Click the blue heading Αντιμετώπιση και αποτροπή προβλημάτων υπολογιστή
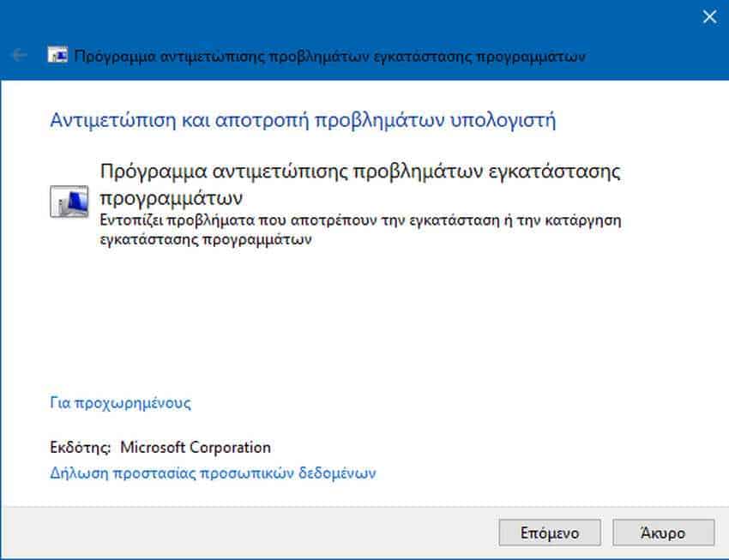Screen dimensions: 729x560 (303, 120)
